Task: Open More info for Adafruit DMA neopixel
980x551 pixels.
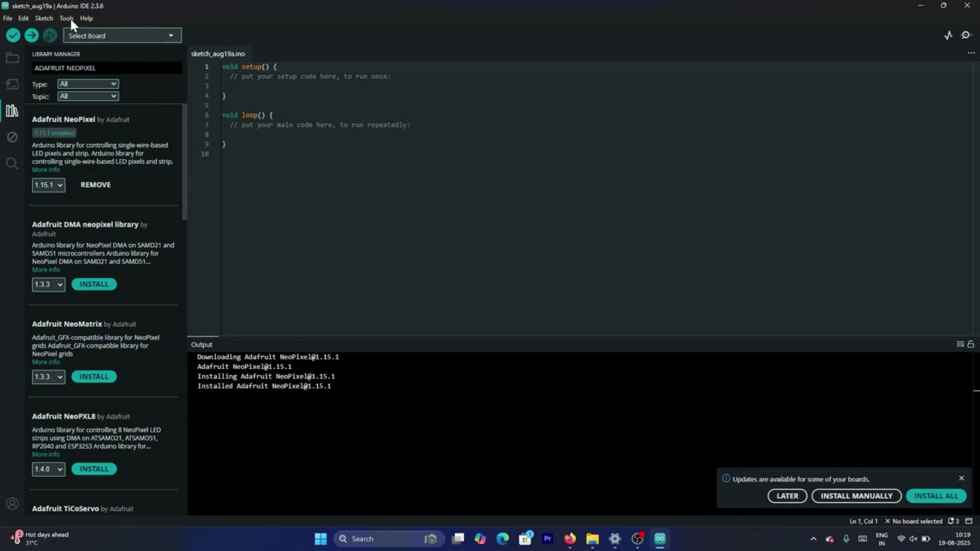Action: (x=46, y=270)
